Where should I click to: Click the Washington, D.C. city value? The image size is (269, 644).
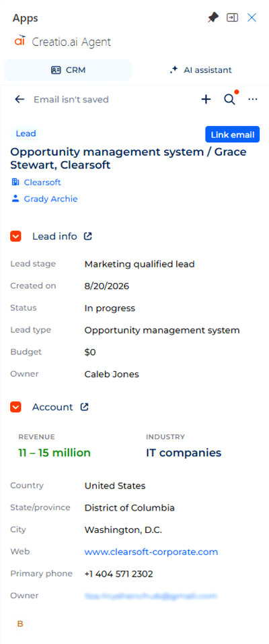(123, 530)
